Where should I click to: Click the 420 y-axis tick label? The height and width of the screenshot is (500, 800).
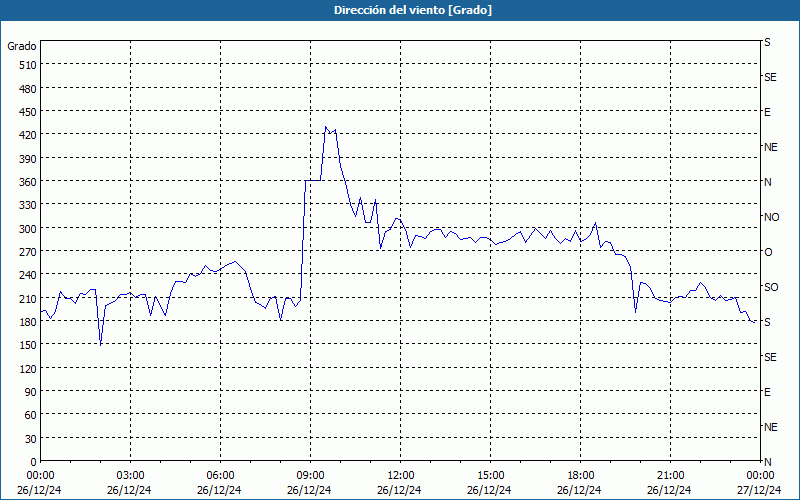point(28,135)
